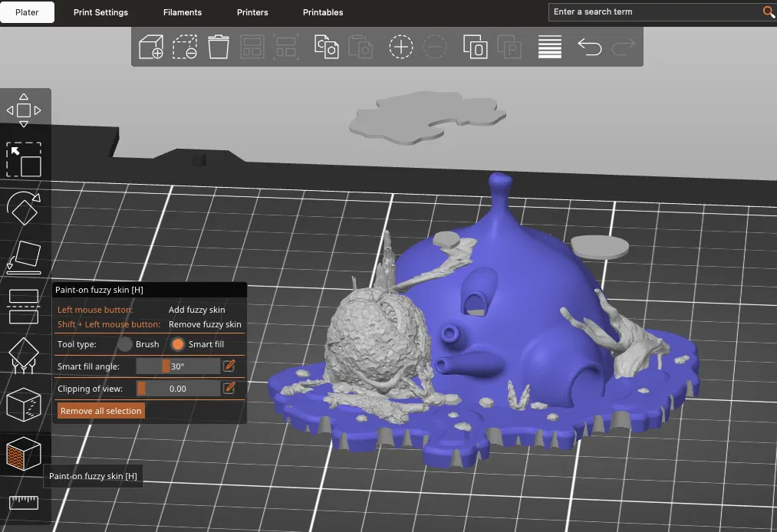Adjust the Smart fill angle slider

click(179, 366)
